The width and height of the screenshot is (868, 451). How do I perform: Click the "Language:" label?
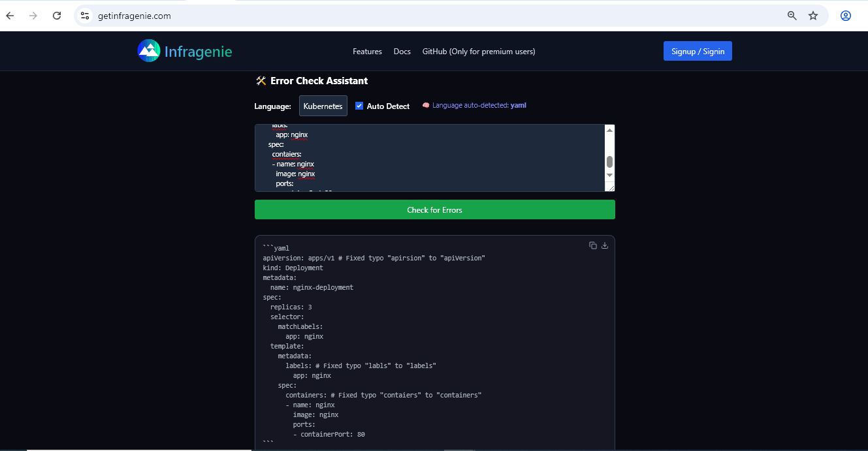pyautogui.click(x=273, y=106)
